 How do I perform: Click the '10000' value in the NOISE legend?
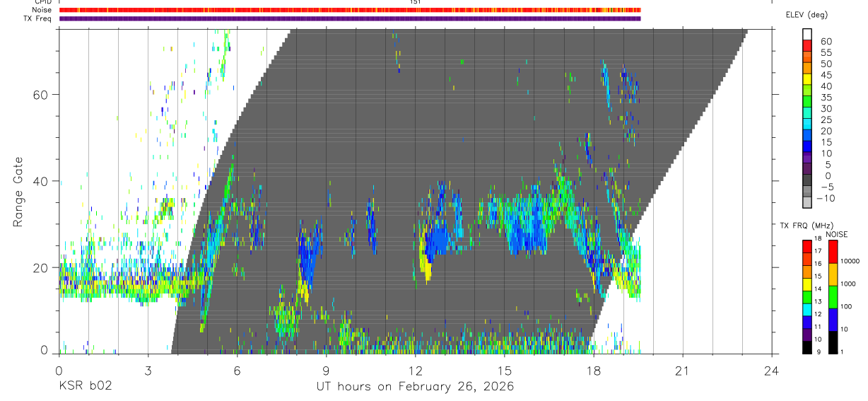pyautogui.click(x=850, y=261)
